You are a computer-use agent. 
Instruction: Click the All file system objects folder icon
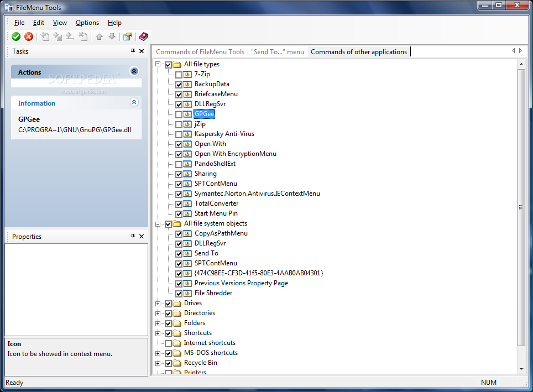click(177, 224)
